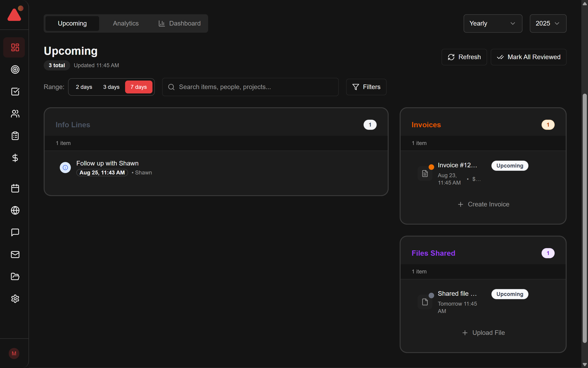Click the info icon beside Follow up with Shawn

(x=65, y=168)
